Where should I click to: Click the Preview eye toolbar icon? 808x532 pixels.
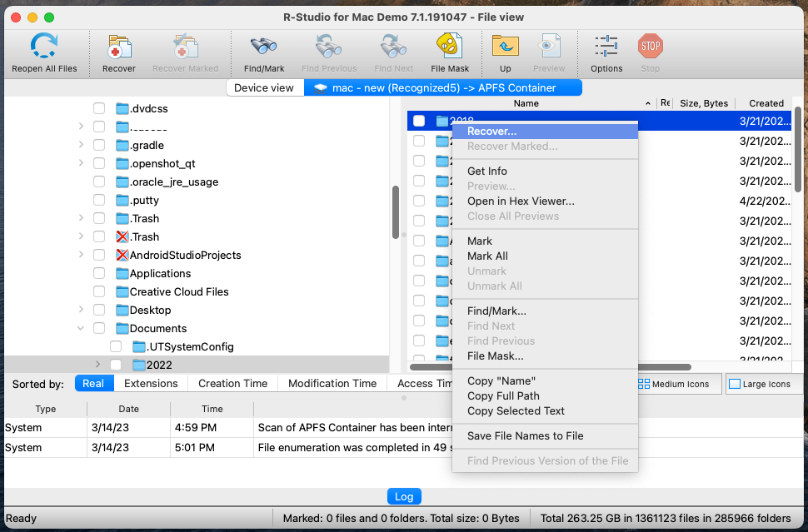(549, 47)
